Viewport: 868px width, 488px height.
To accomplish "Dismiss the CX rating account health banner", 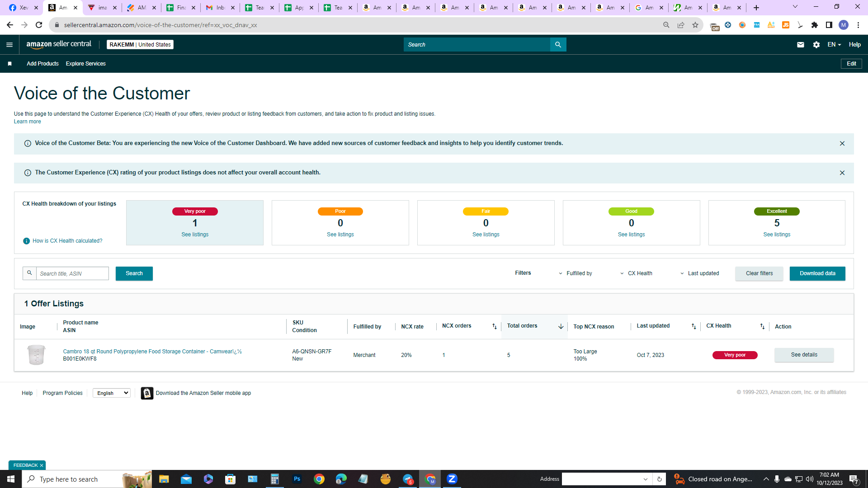I will [842, 173].
